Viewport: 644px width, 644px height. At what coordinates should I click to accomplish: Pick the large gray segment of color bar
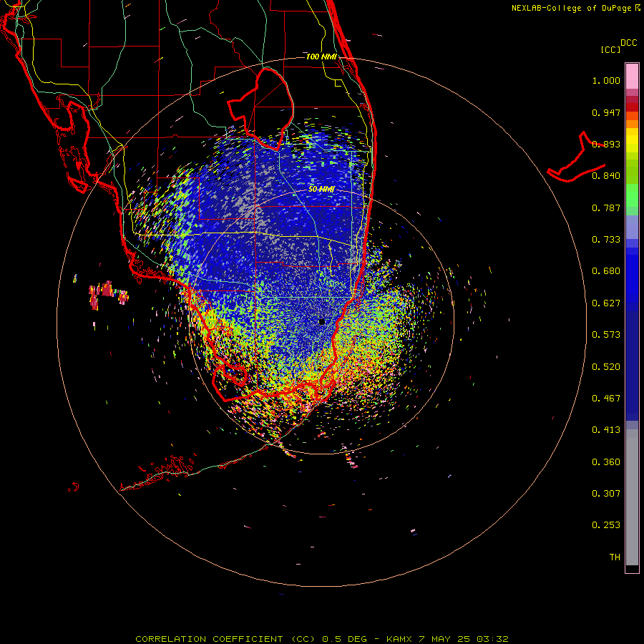(632, 497)
